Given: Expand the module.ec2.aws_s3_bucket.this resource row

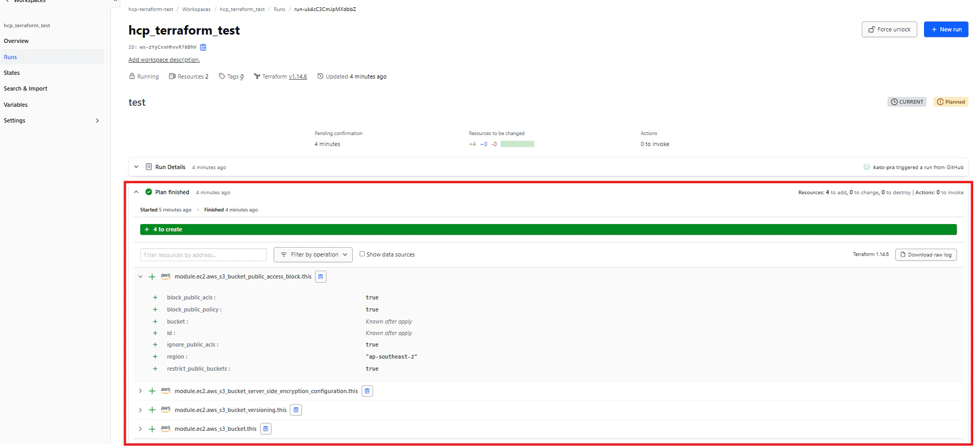Looking at the screenshot, I should [x=140, y=429].
